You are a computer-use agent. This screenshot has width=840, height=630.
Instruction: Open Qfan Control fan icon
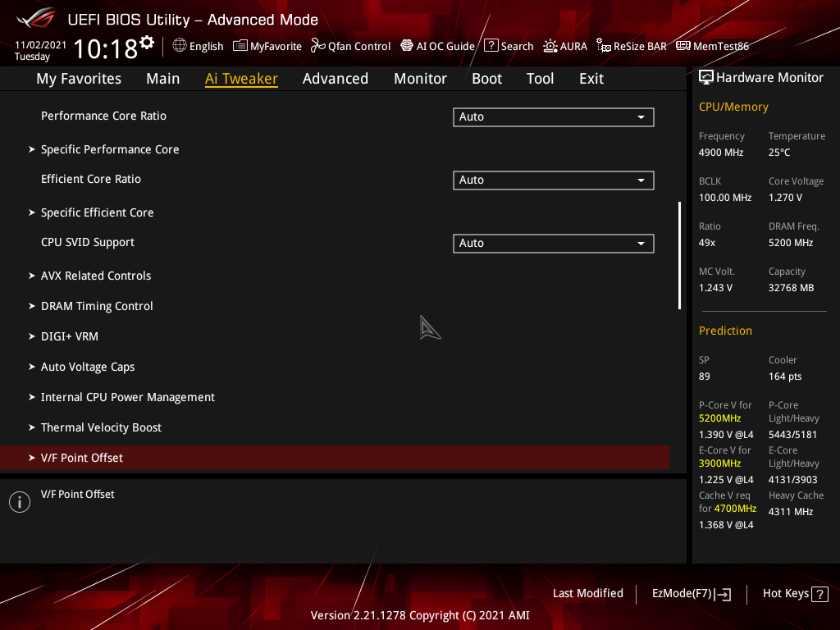[317, 46]
